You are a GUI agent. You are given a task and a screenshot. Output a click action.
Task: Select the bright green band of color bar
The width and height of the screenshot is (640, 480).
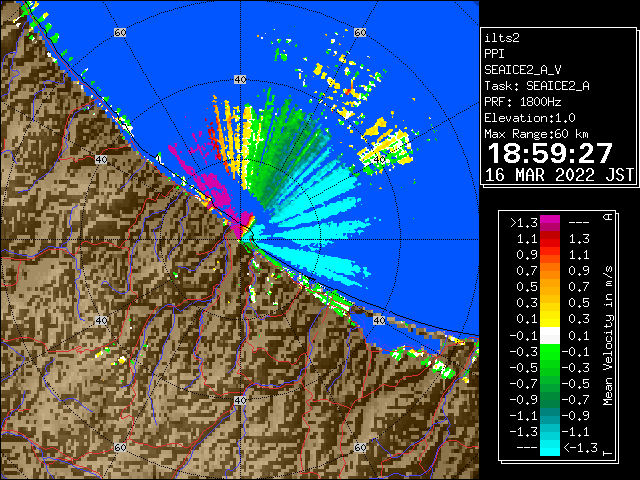click(x=550, y=352)
